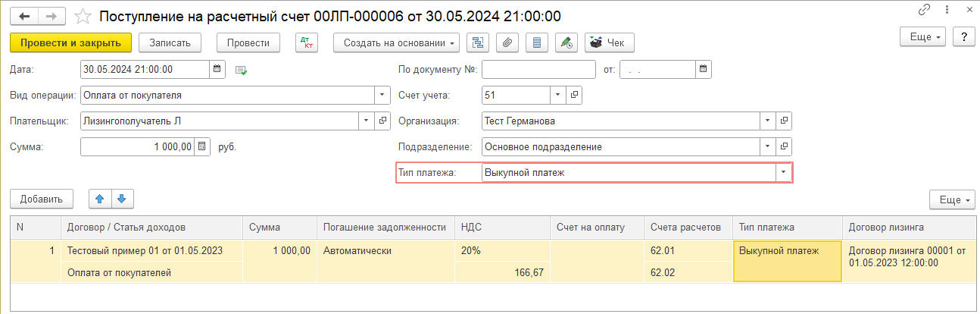Open attached files via paperclip icon
The image size is (980, 314).
point(507,42)
